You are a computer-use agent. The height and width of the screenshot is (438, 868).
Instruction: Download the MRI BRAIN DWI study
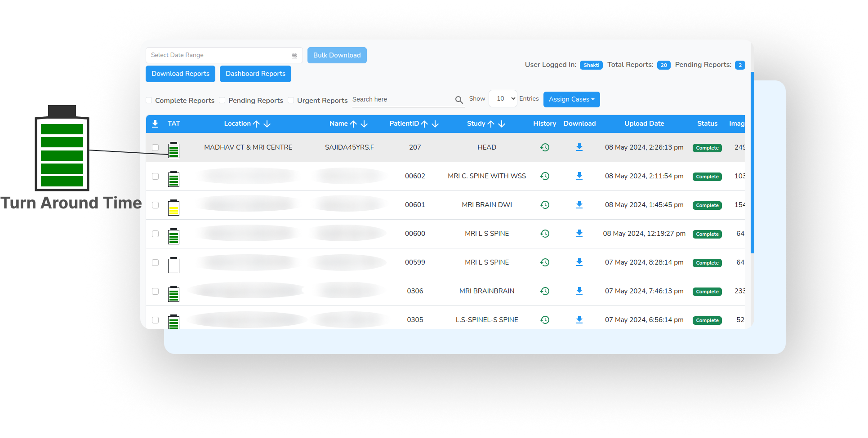pyautogui.click(x=579, y=205)
